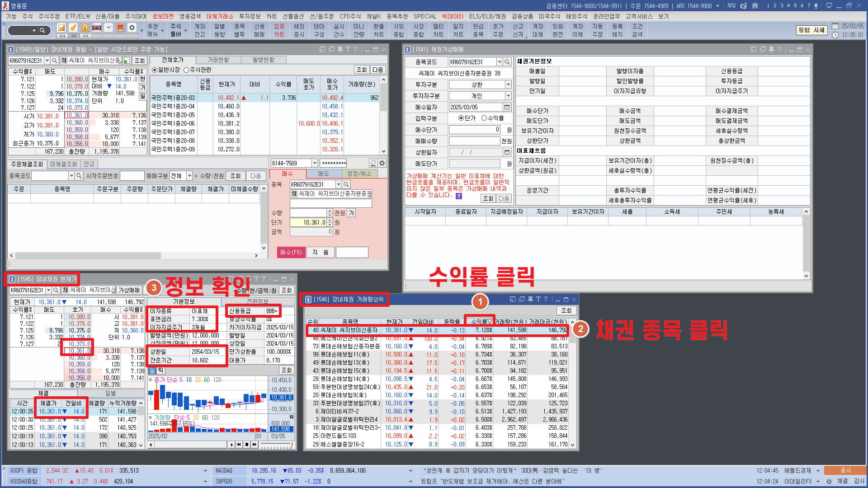Screen dimensions: 868x488
Task: Click the eraser icon in order panel
Action: click(x=373, y=163)
